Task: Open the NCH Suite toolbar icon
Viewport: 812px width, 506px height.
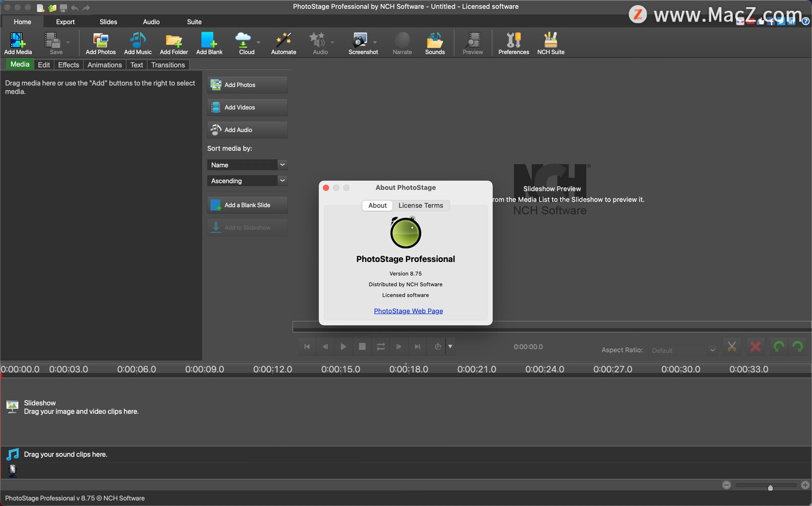Action: (551, 43)
